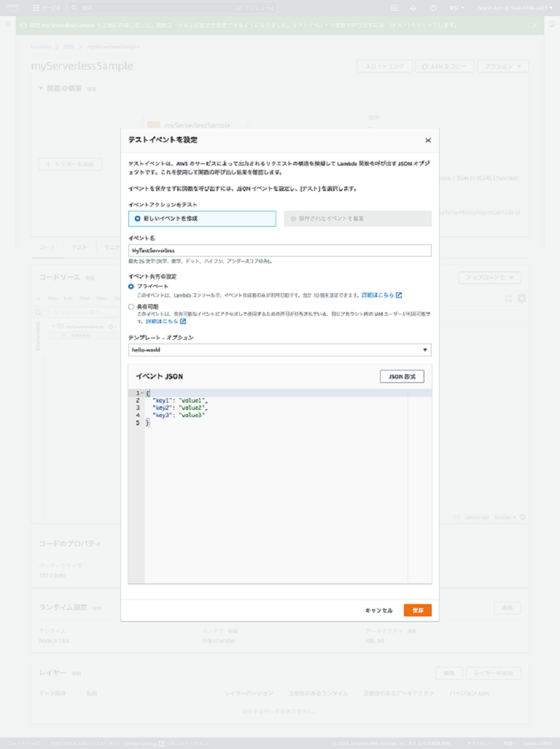The height and width of the screenshot is (749, 560).
Task: Collapse the 関数の概要 section
Action: (41, 88)
